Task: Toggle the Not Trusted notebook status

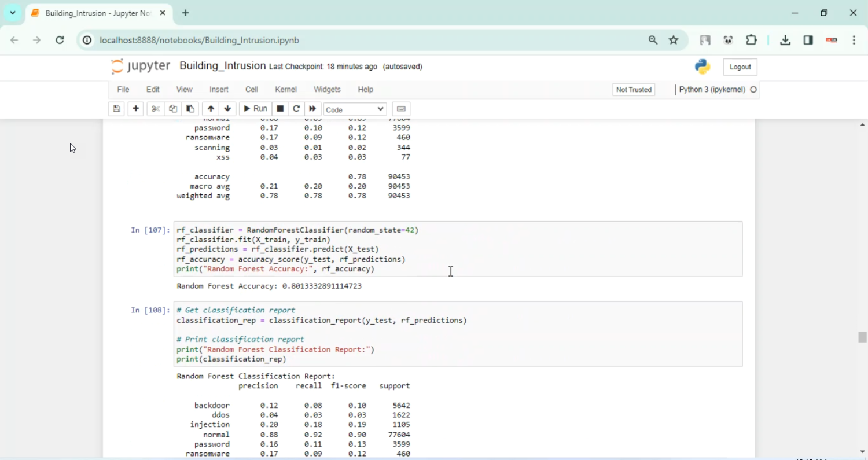Action: click(634, 90)
